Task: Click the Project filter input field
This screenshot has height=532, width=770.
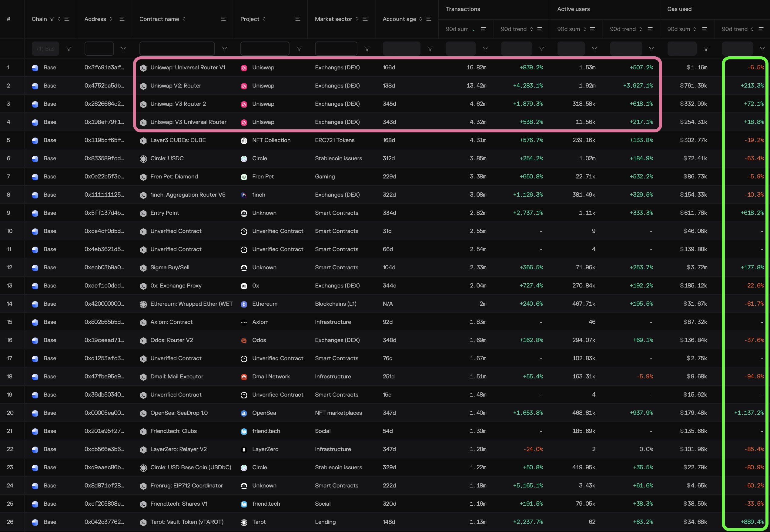Action: 265,49
